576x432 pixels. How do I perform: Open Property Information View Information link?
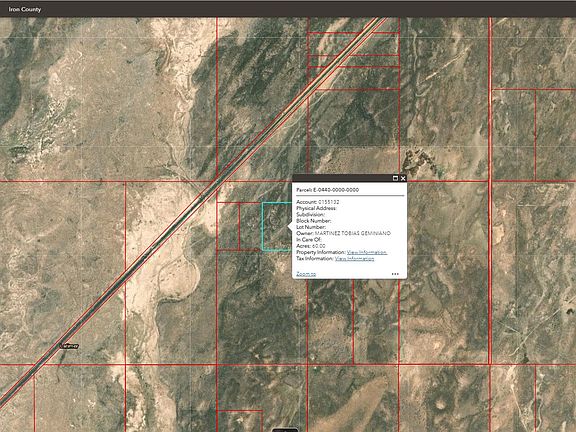coord(367,252)
